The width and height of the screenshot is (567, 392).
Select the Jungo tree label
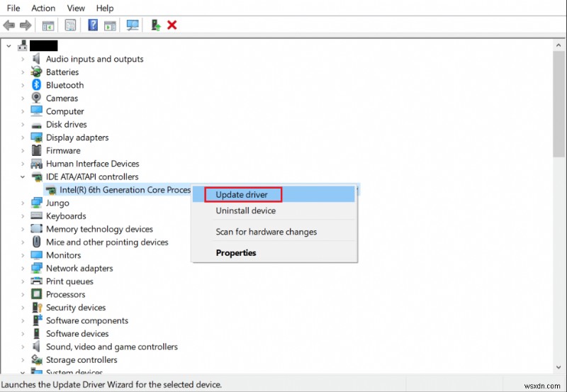point(57,203)
